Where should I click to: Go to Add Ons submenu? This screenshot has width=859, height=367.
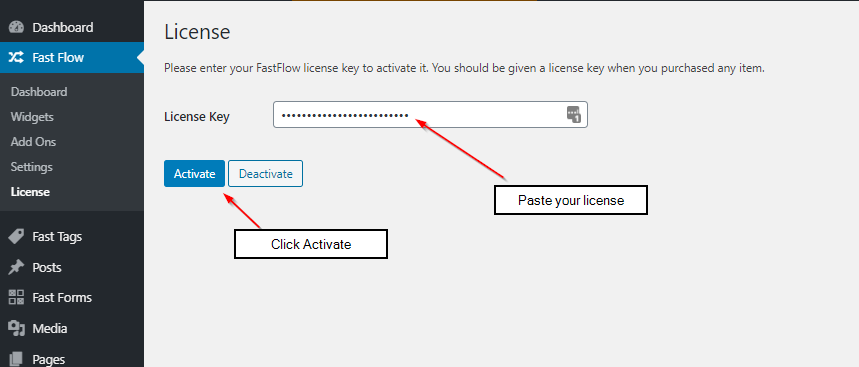33,142
